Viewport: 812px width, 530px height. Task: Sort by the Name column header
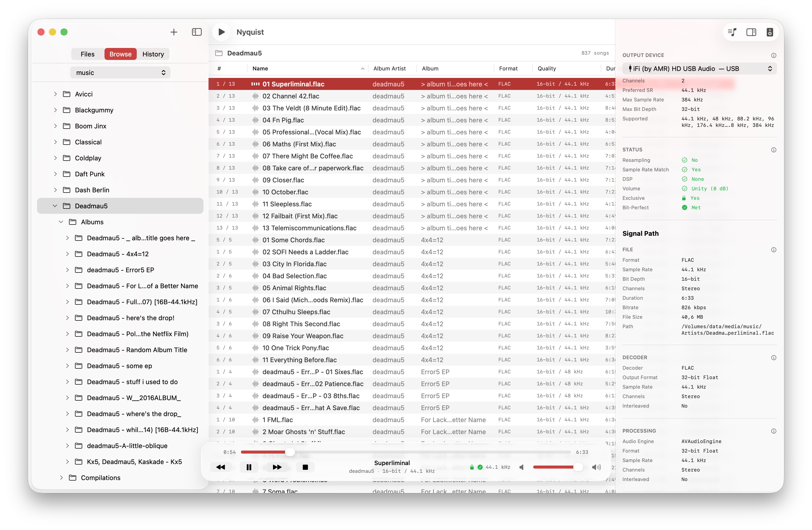tap(308, 68)
